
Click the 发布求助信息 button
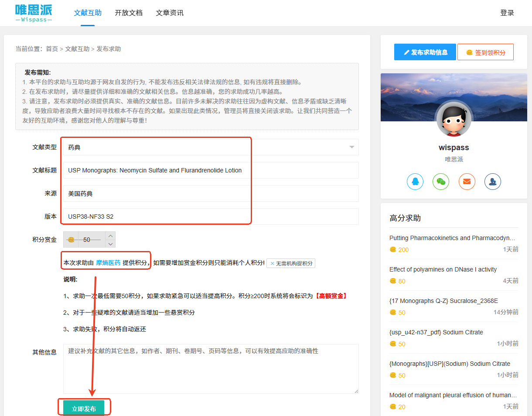(x=425, y=52)
